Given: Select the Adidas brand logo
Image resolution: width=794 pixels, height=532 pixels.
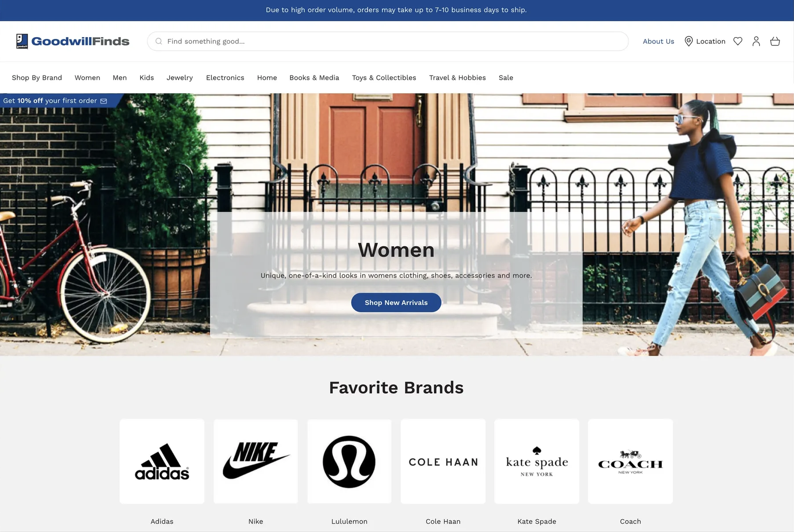Looking at the screenshot, I should pyautogui.click(x=162, y=461).
